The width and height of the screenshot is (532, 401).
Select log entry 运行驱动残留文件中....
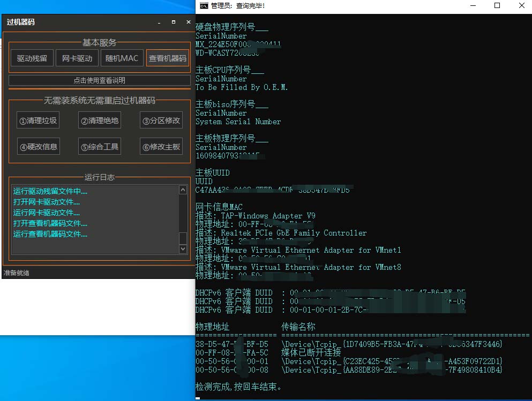coord(49,191)
